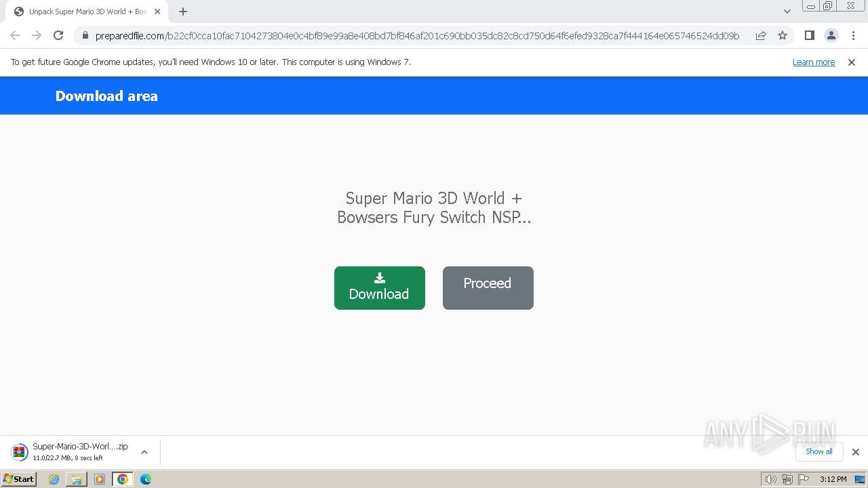The image size is (868, 488).
Task: Close the downloads bar
Action: tap(856, 452)
